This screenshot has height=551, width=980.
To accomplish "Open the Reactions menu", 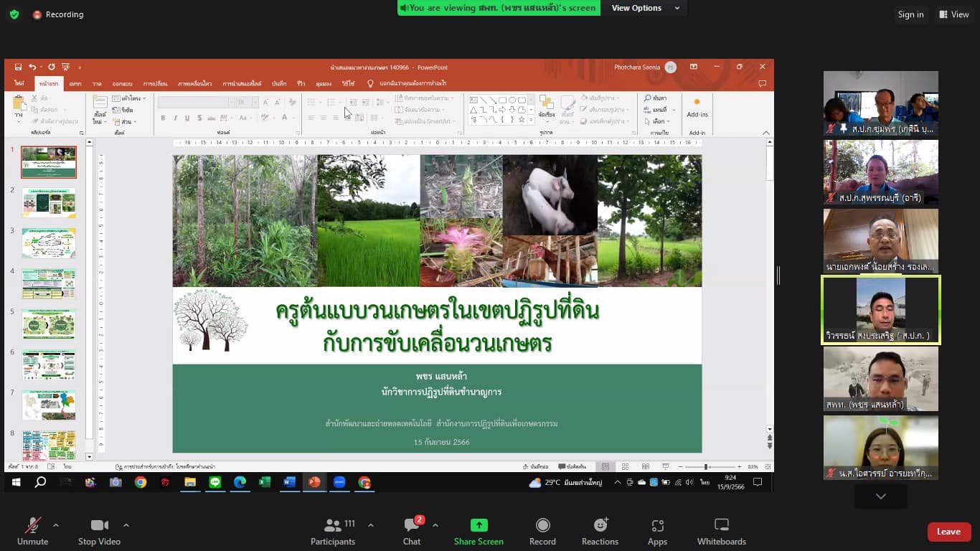I will pyautogui.click(x=600, y=531).
